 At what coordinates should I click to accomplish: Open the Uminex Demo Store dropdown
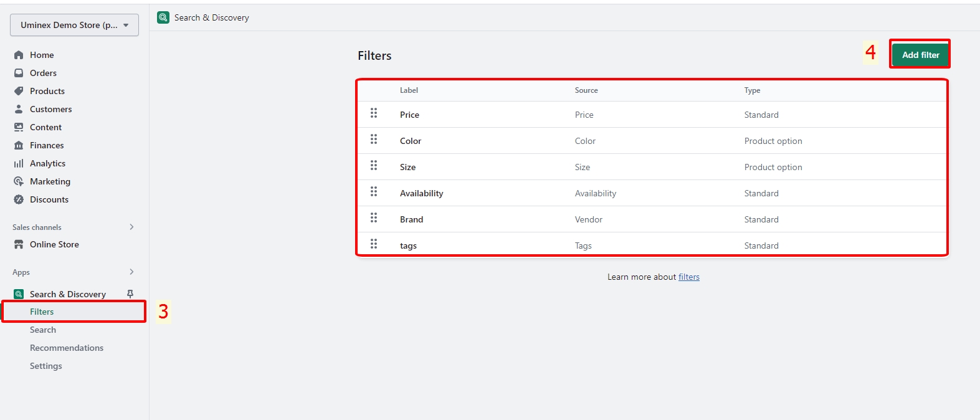pos(74,25)
